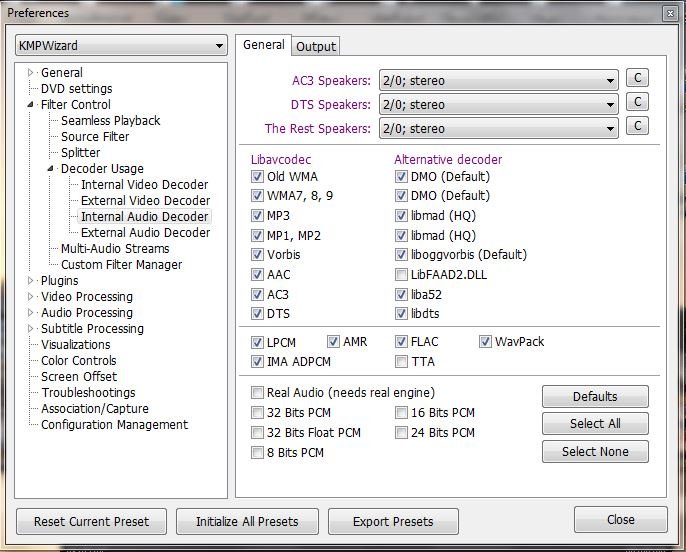Enable the TTA checkbox
Screen dimensions: 686x552
point(401,362)
